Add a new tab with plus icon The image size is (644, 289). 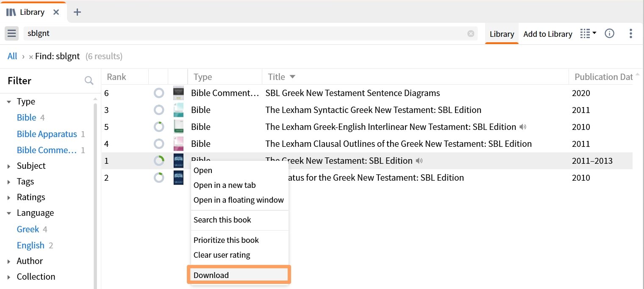tap(77, 12)
